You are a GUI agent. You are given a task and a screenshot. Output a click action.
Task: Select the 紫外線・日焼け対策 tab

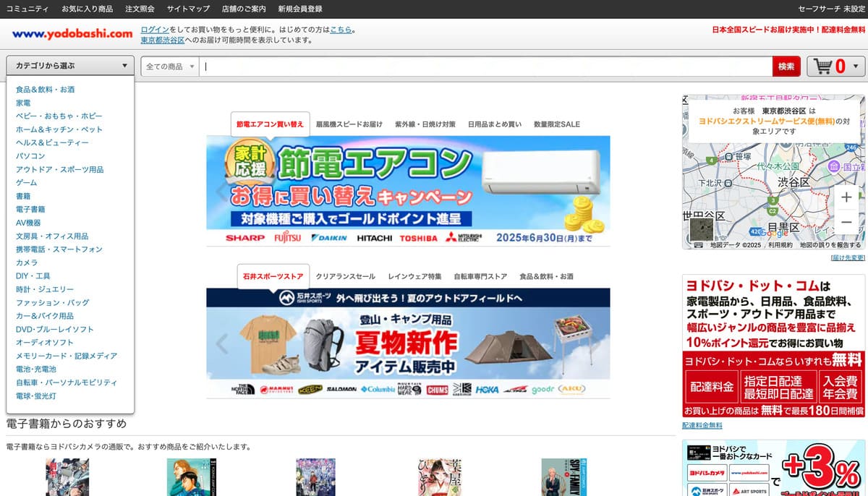coord(425,124)
